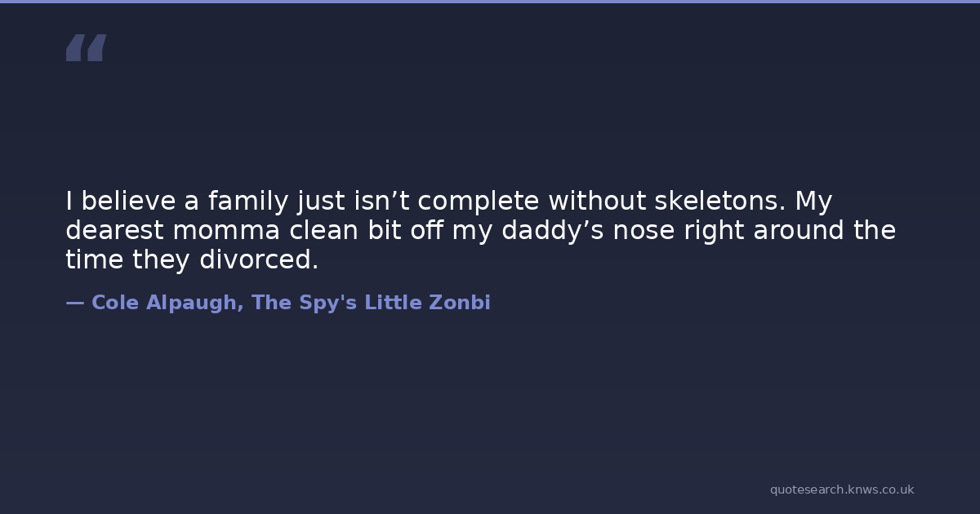Click the word "family" in the quote
The height and width of the screenshot is (514, 980).
pyautogui.click(x=248, y=201)
